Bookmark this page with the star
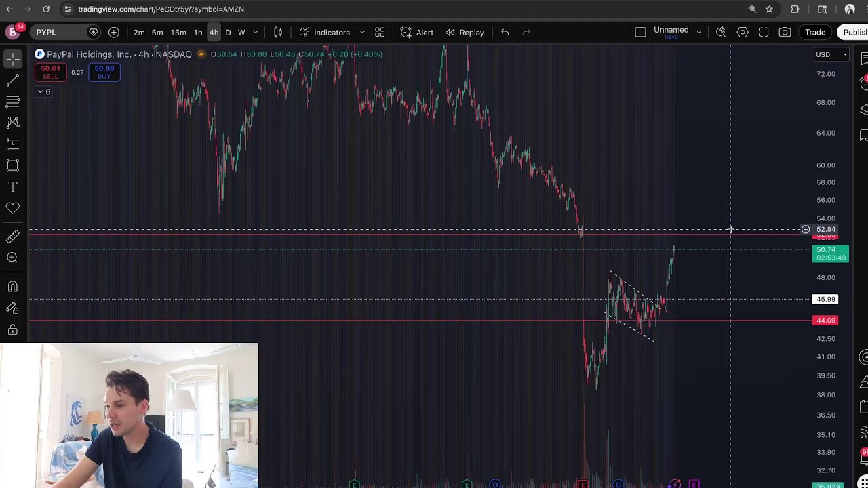Viewport: 868px width, 488px height. click(769, 9)
